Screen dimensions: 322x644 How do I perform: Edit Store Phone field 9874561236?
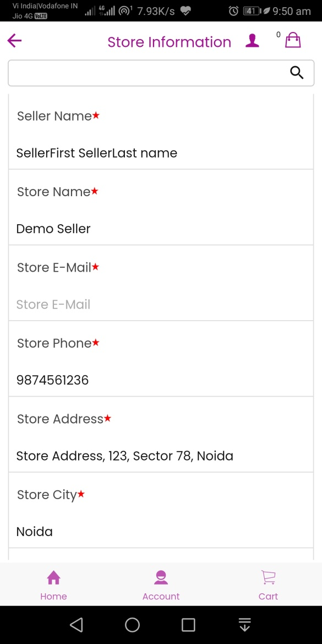[x=161, y=380]
